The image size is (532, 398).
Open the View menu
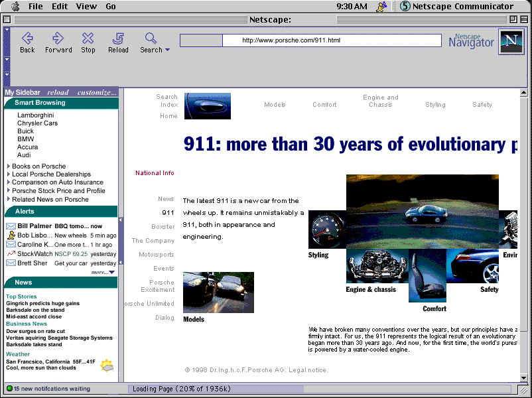coord(86,6)
